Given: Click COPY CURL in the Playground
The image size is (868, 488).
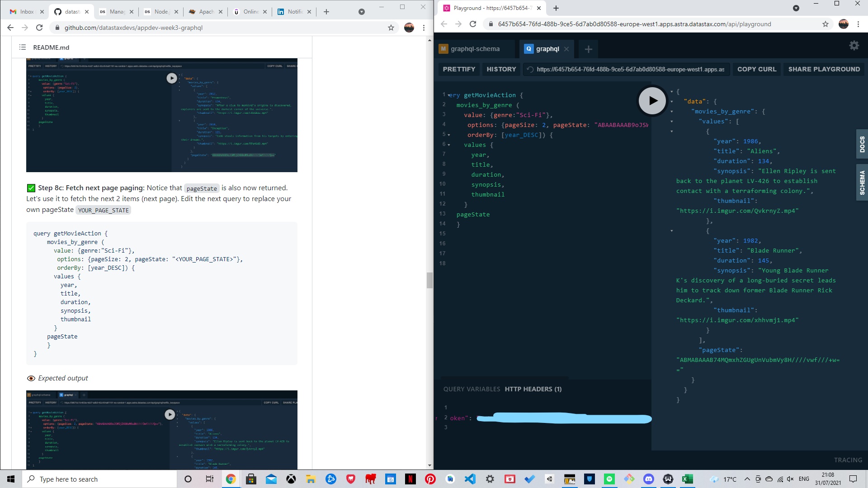Looking at the screenshot, I should click(756, 69).
